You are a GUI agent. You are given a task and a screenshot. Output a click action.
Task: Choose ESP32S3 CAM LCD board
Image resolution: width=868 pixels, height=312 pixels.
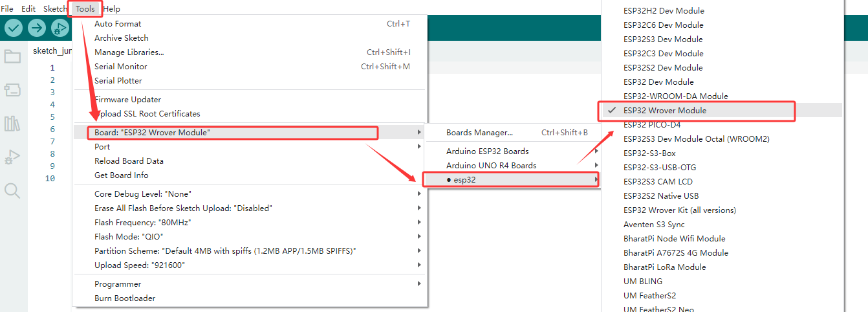(x=722, y=182)
